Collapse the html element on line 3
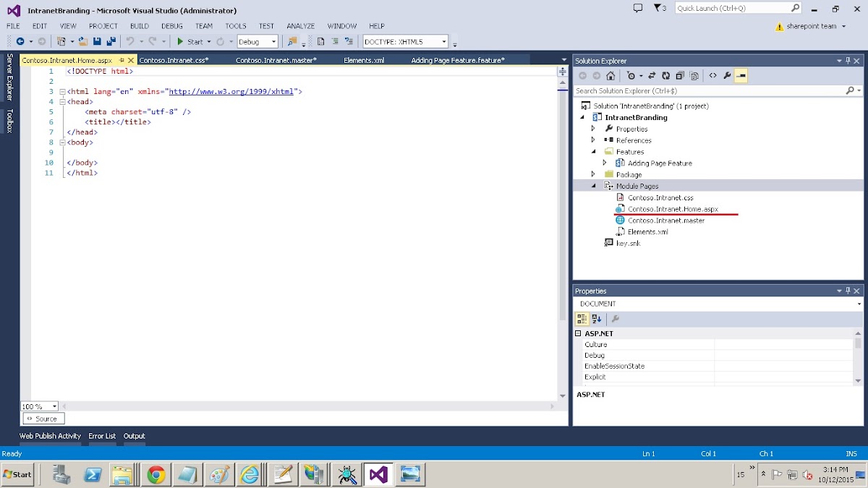This screenshot has height=488, width=868. (x=62, y=92)
